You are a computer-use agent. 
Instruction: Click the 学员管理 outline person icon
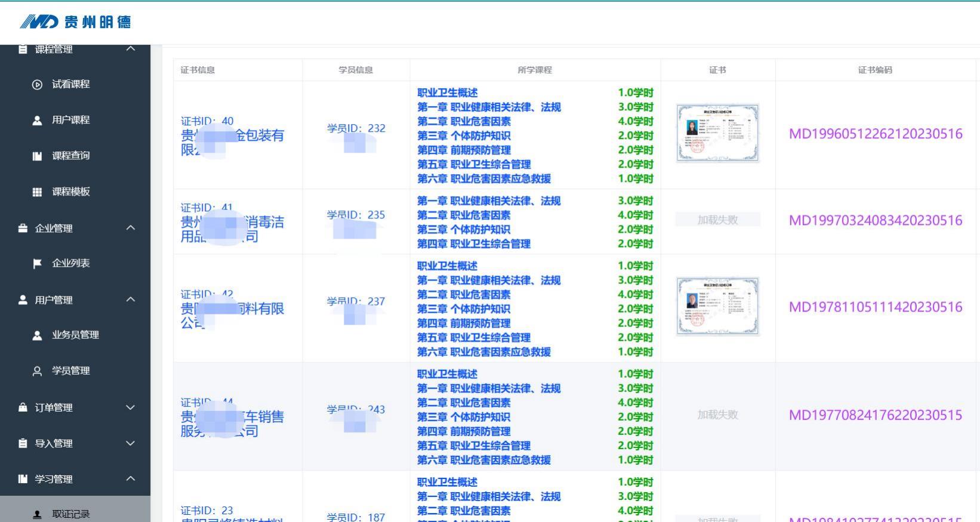click(37, 371)
